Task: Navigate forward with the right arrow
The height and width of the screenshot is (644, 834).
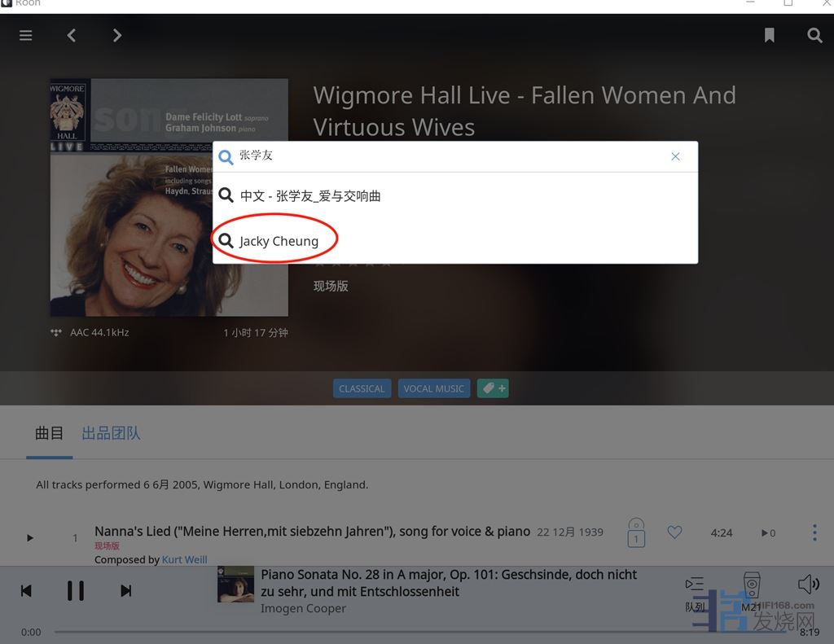Action: click(x=117, y=35)
